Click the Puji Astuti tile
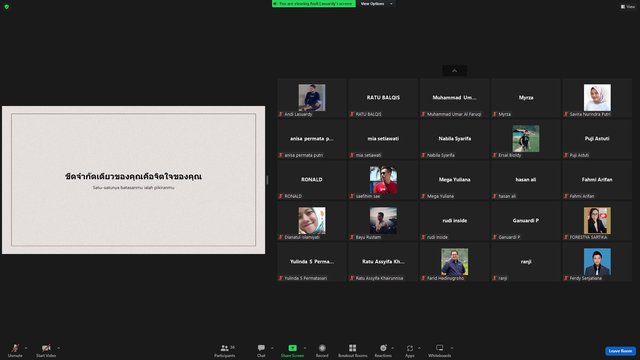 point(597,139)
